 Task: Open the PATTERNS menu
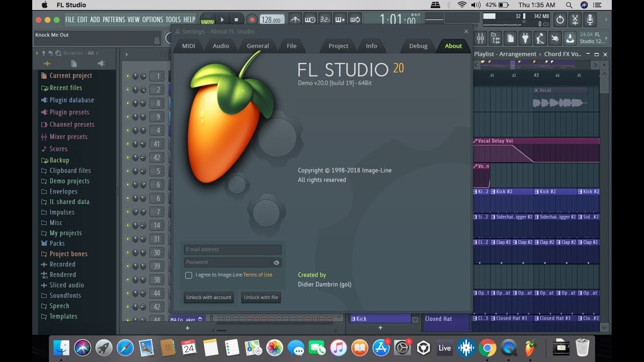[x=114, y=20]
